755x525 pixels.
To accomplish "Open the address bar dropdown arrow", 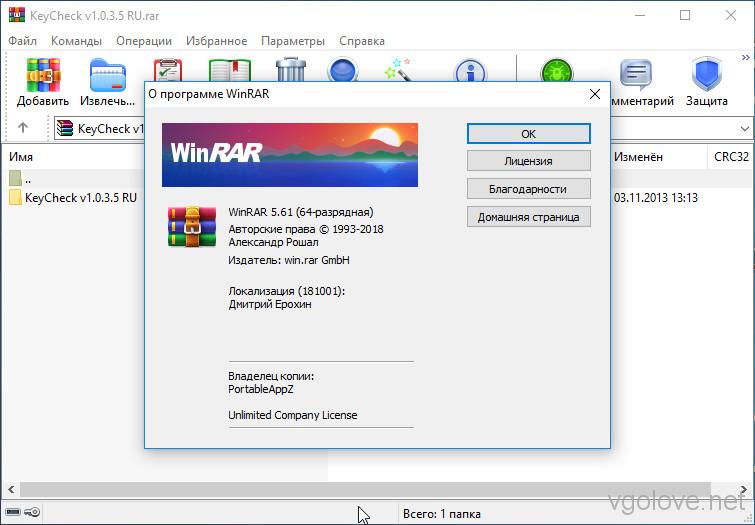I will pyautogui.click(x=744, y=129).
